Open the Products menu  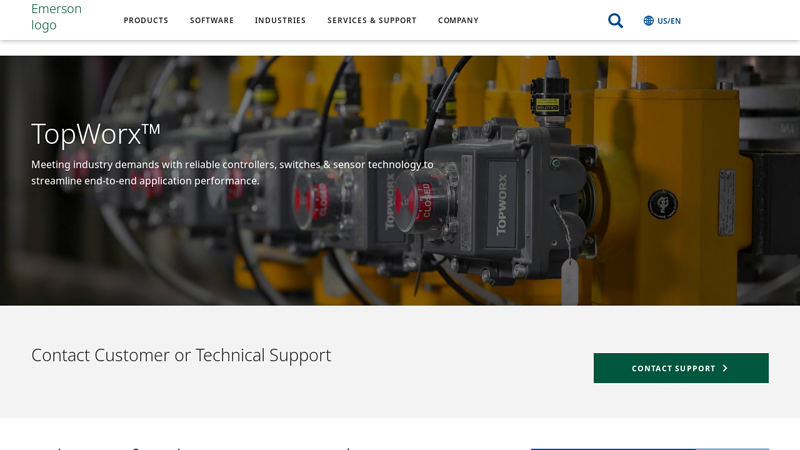146,20
